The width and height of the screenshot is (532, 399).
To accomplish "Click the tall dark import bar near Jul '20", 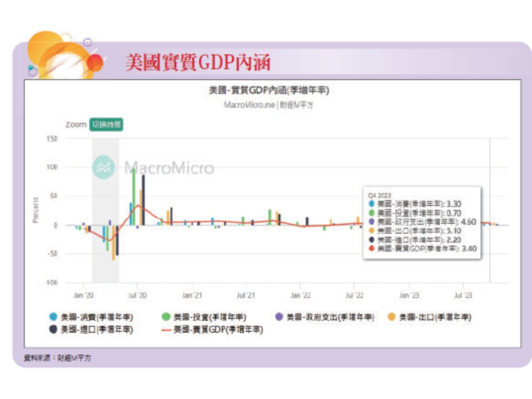I will pos(143,200).
